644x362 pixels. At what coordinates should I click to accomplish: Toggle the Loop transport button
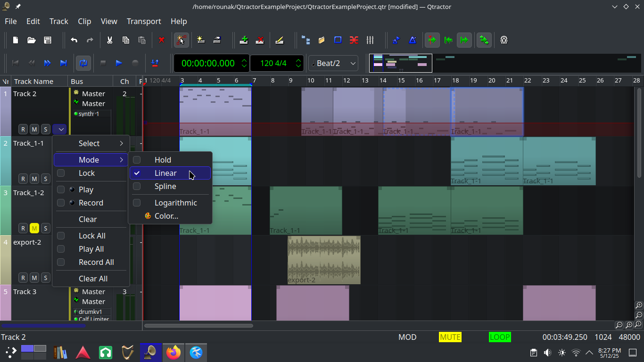(83, 63)
